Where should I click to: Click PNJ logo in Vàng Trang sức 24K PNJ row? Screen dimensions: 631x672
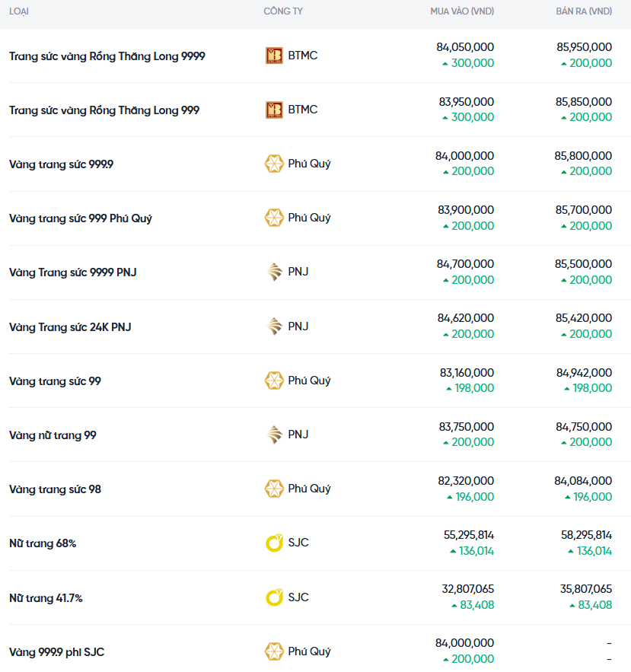point(274,326)
